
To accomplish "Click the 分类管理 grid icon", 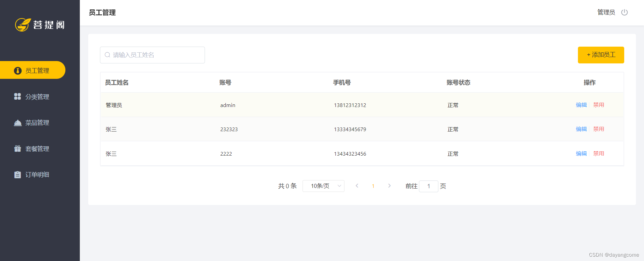I will [17, 97].
